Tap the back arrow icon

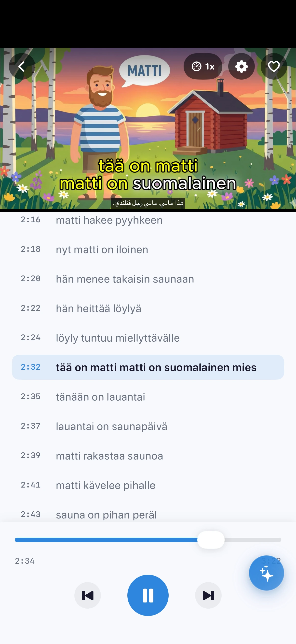[22, 67]
